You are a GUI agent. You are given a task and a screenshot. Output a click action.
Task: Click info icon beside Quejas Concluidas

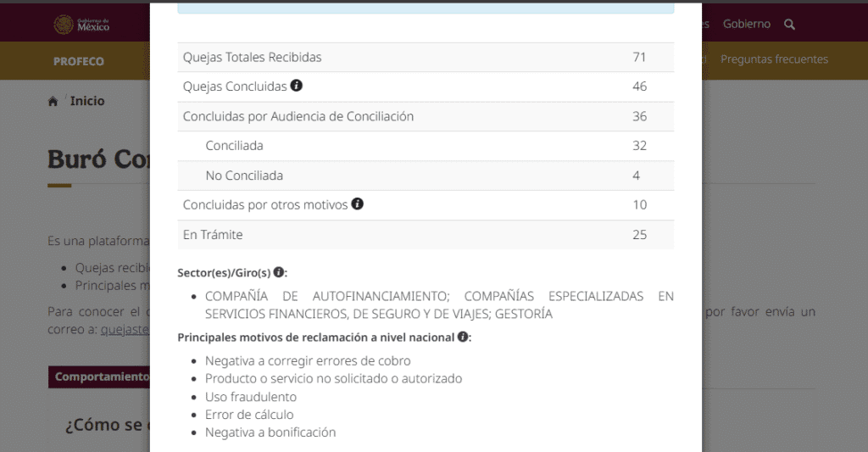tap(297, 86)
